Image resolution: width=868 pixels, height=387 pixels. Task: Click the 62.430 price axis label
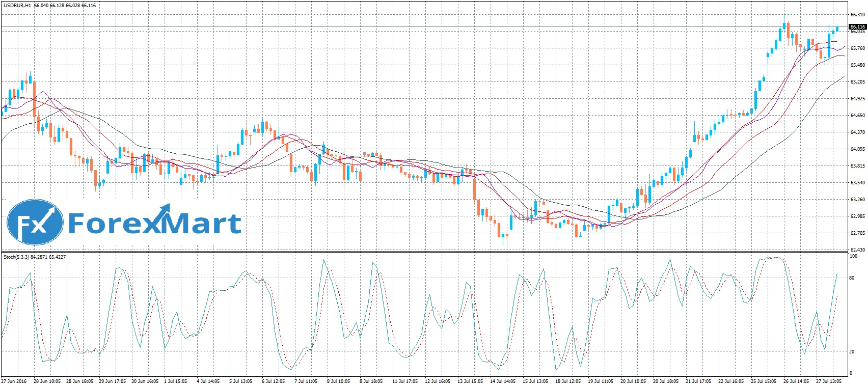857,250
